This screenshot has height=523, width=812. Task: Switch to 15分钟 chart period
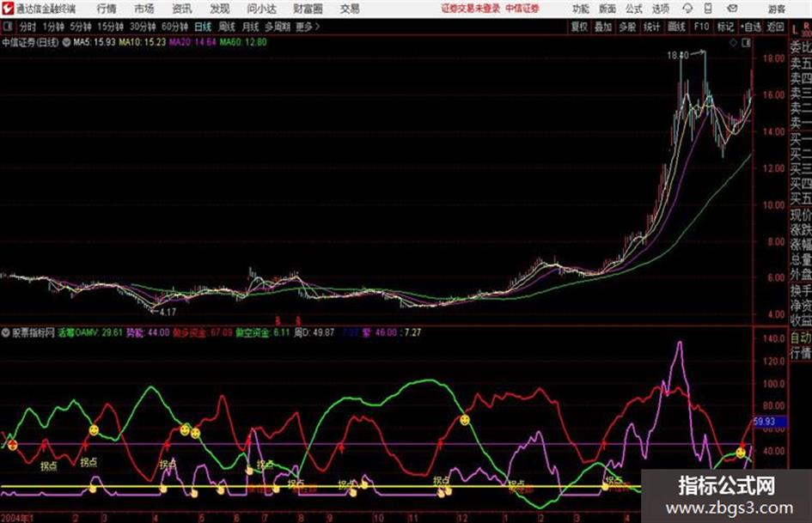110,27
